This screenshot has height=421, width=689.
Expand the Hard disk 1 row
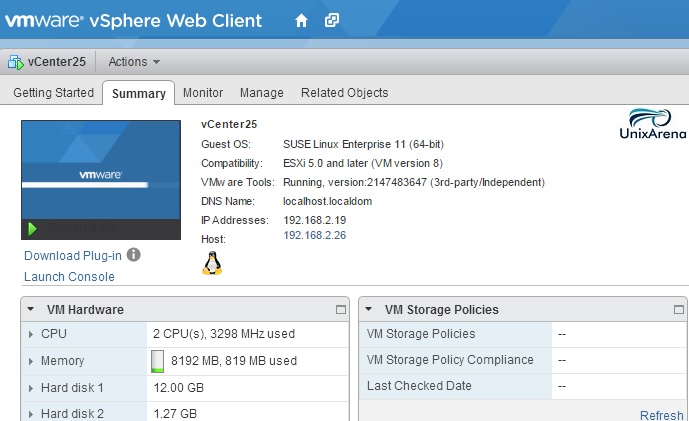(x=30, y=388)
